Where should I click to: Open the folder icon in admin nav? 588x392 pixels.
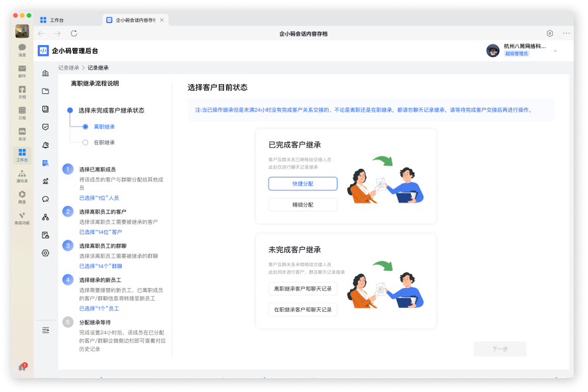45,91
